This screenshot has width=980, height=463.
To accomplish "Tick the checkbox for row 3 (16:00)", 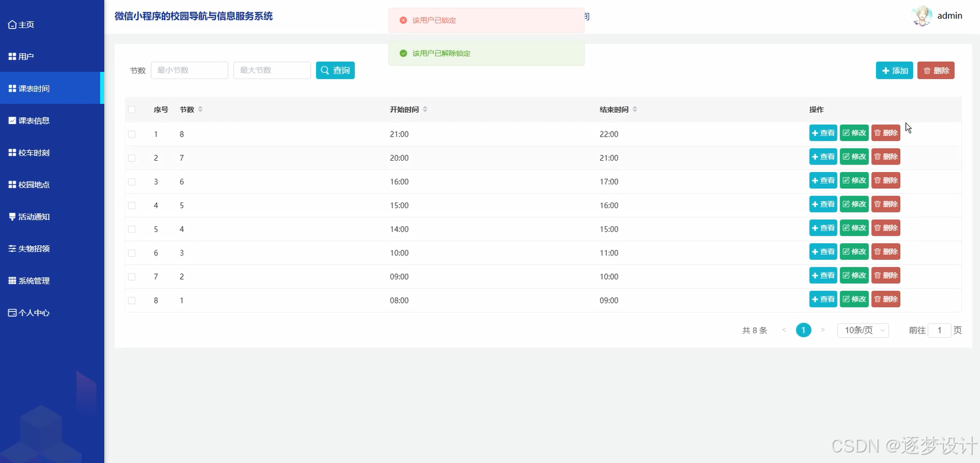I will click(x=132, y=181).
